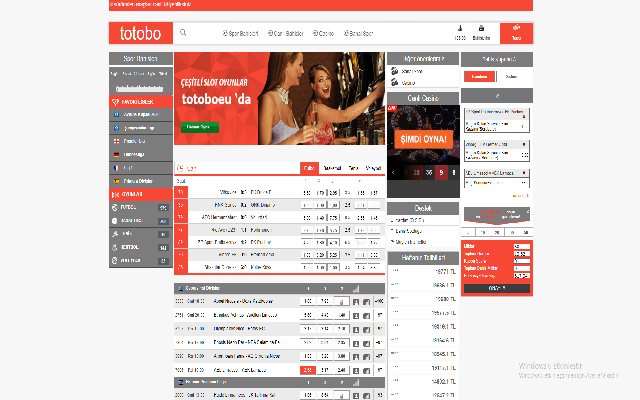The image size is (640, 400).
Task: Expand the Oyunlar section in sidebar
Action: [139, 193]
